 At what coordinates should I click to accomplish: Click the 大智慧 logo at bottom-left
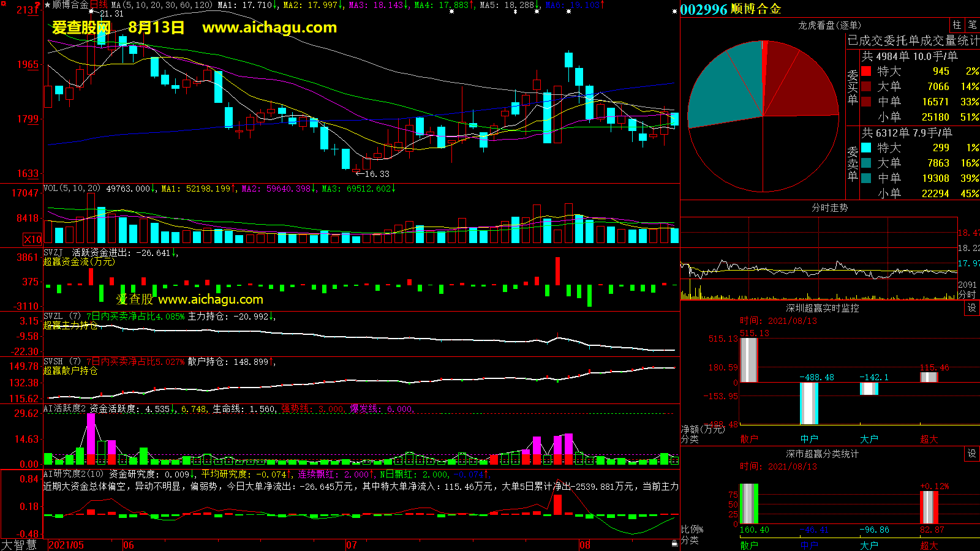pos(19,544)
